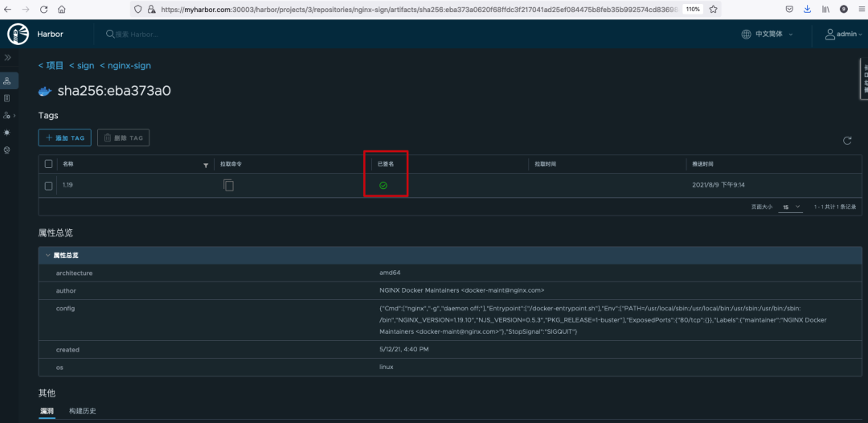Click the architecture value amd64

(x=390, y=273)
